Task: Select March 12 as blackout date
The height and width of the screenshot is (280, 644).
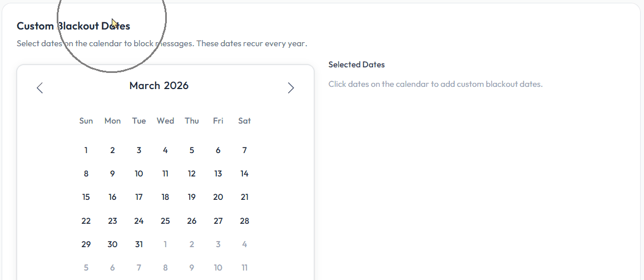Action: 192,174
